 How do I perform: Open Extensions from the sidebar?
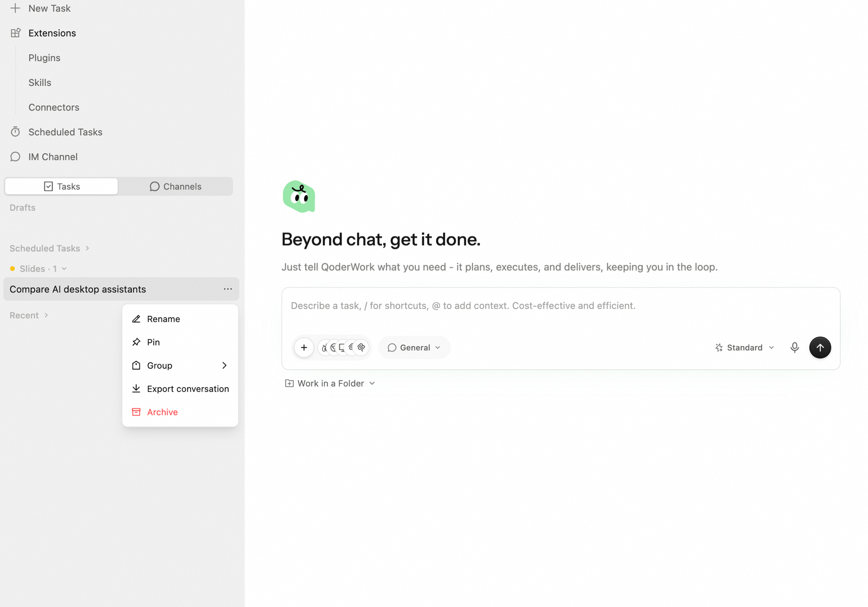[x=52, y=33]
